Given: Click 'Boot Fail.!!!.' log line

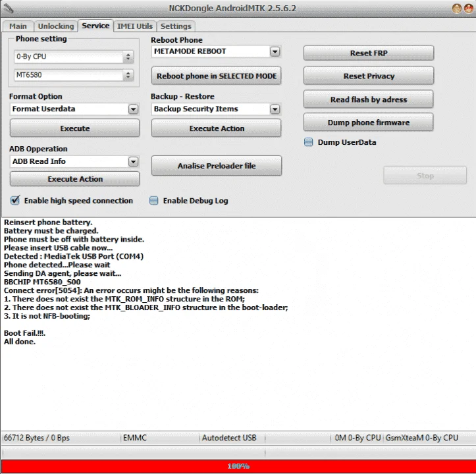Looking at the screenshot, I should click(x=24, y=333).
